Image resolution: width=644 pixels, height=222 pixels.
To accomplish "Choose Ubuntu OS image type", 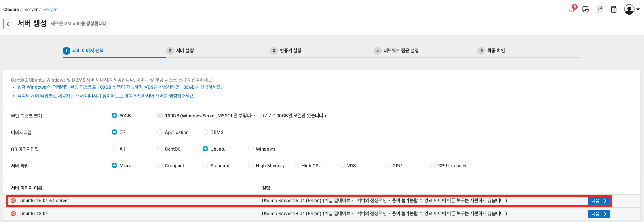I will (x=205, y=149).
